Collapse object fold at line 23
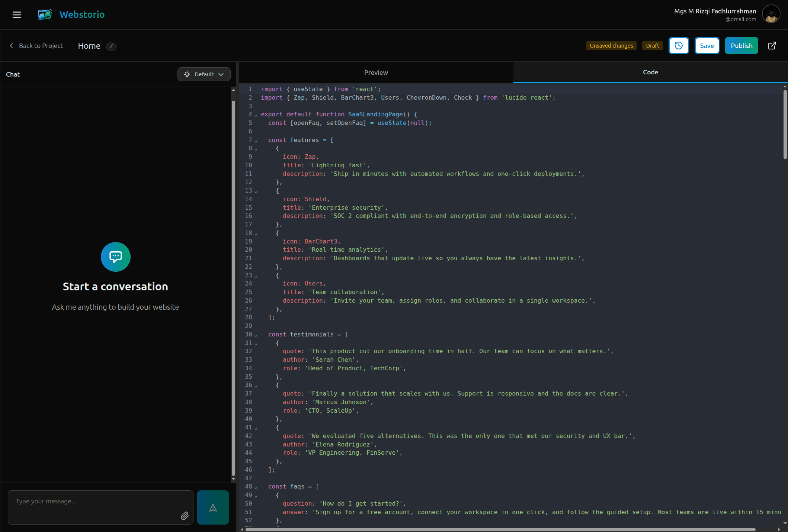The width and height of the screenshot is (788, 532). 256,277
